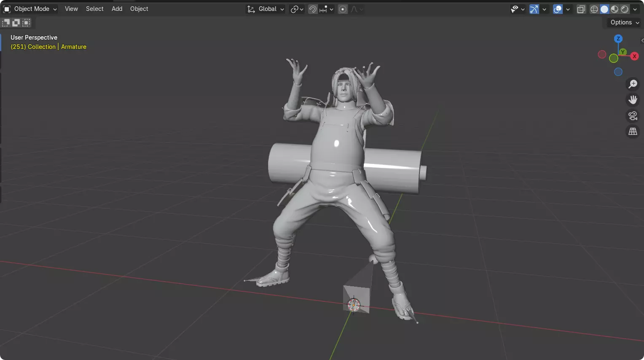
Task: Switch to Wireframe viewport shading
Action: [594, 9]
